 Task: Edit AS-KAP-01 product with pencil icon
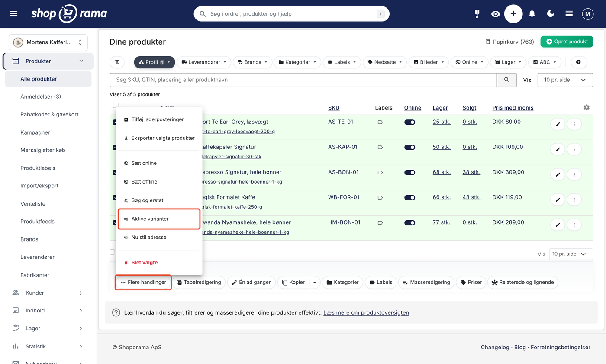(558, 149)
